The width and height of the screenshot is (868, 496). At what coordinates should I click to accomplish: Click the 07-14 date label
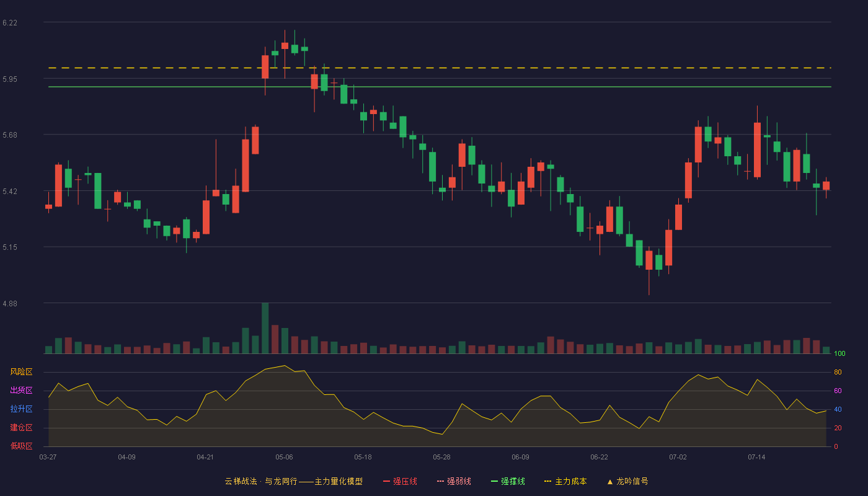[756, 457]
